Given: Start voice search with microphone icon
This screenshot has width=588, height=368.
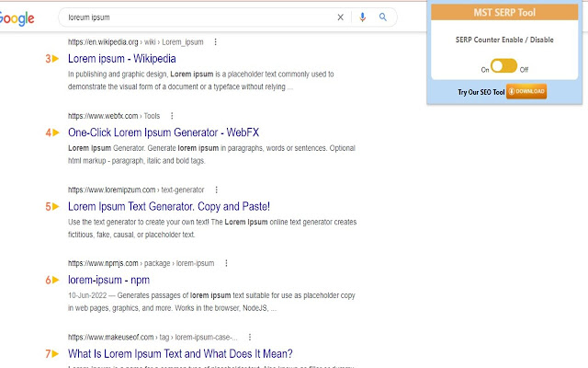Looking at the screenshot, I should [363, 17].
